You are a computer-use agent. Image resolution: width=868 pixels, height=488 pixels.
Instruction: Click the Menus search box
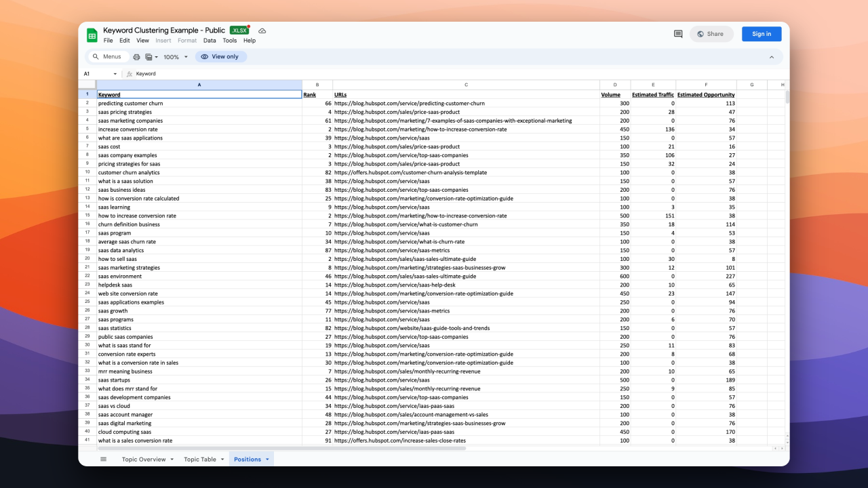click(x=108, y=57)
